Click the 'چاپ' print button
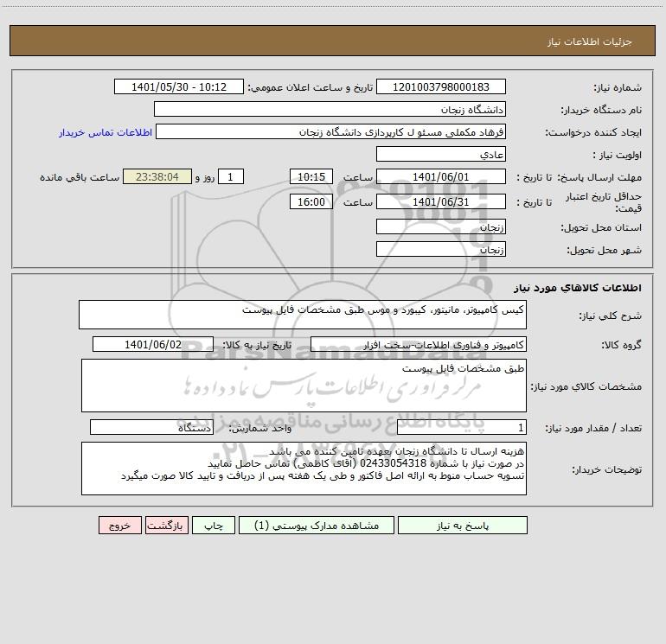This screenshot has height=644, width=666. pyautogui.click(x=214, y=525)
